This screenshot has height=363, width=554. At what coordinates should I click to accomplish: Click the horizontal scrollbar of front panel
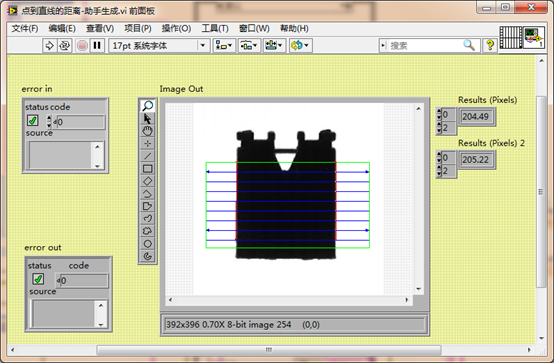270,350
